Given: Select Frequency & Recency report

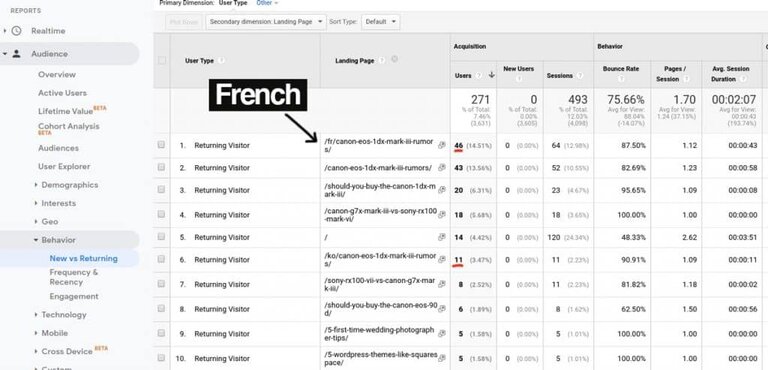Looking at the screenshot, I should pyautogui.click(x=73, y=277).
